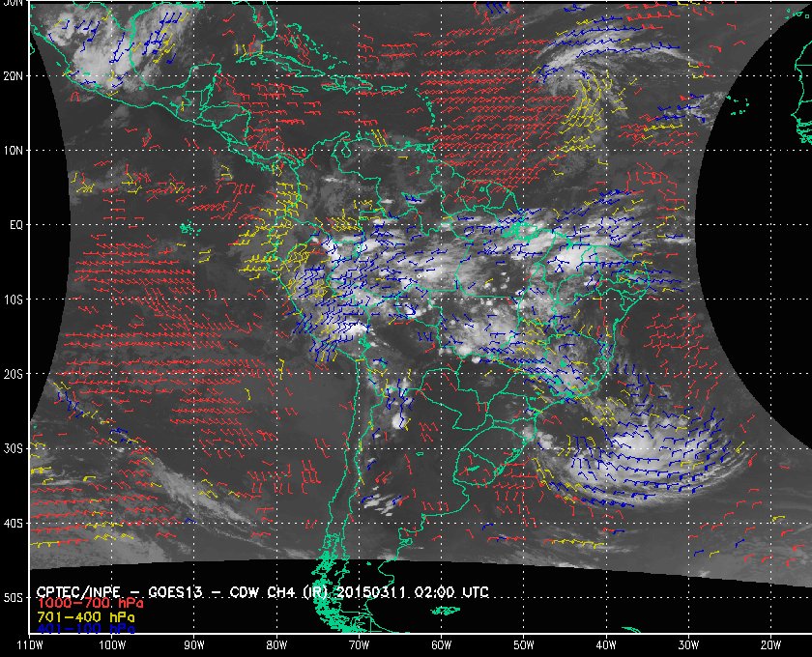Click the 60W longitude label
Screen dimensions: 812x657
click(x=441, y=644)
